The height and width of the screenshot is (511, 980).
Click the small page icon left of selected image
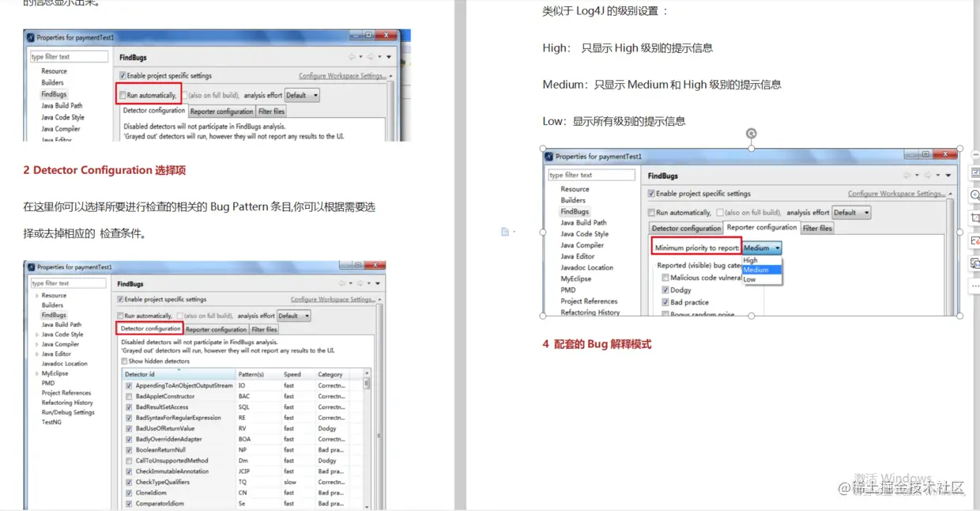coord(505,231)
